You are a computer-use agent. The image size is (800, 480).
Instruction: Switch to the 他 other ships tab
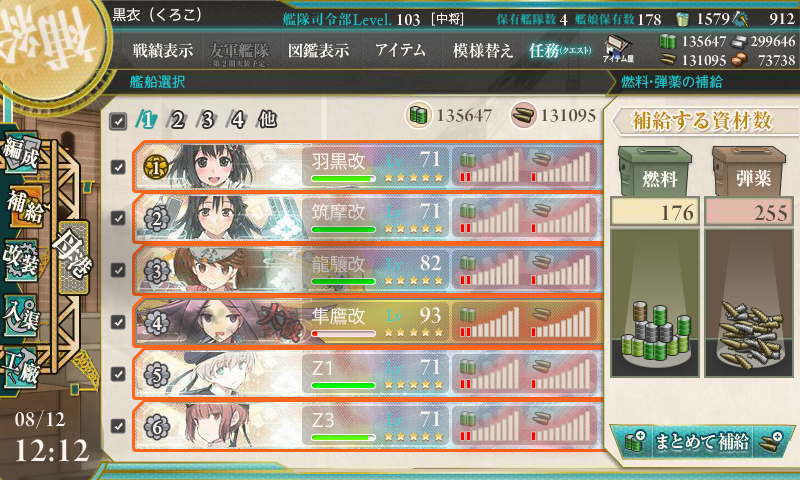268,119
